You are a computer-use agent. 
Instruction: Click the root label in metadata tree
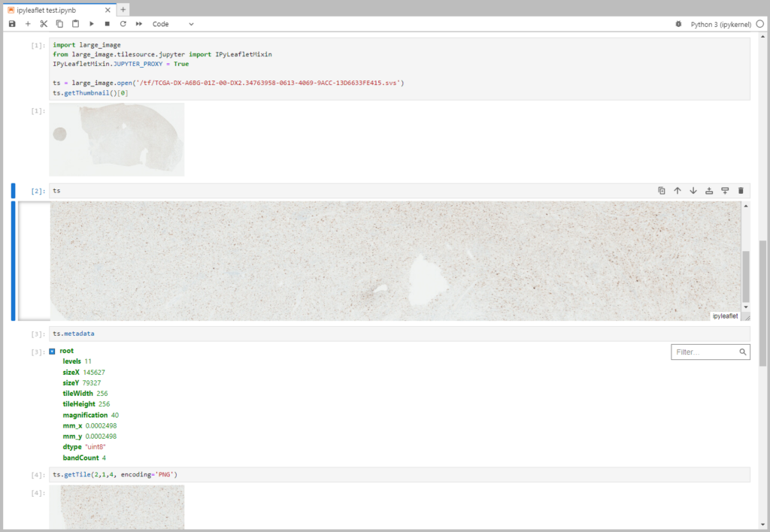[66, 351]
